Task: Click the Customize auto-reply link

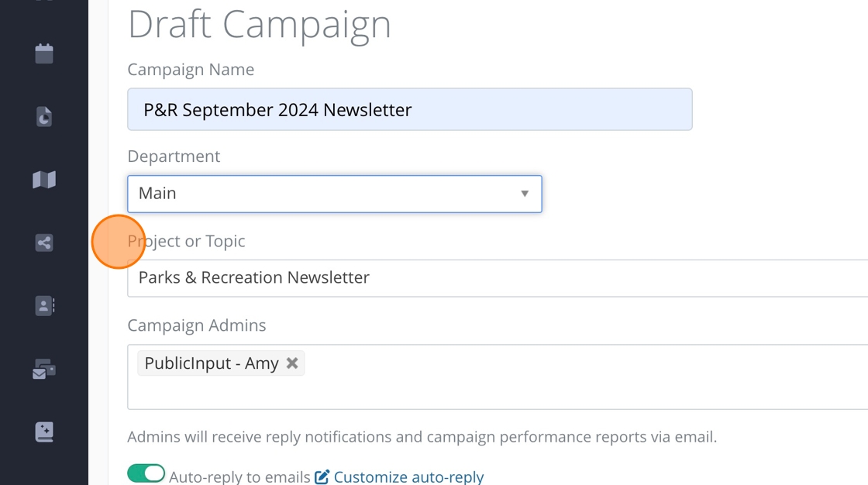Action: point(408,477)
